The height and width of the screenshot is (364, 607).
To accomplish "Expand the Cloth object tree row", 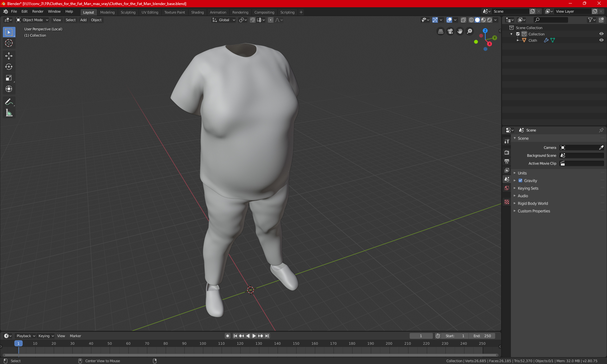I will [518, 40].
